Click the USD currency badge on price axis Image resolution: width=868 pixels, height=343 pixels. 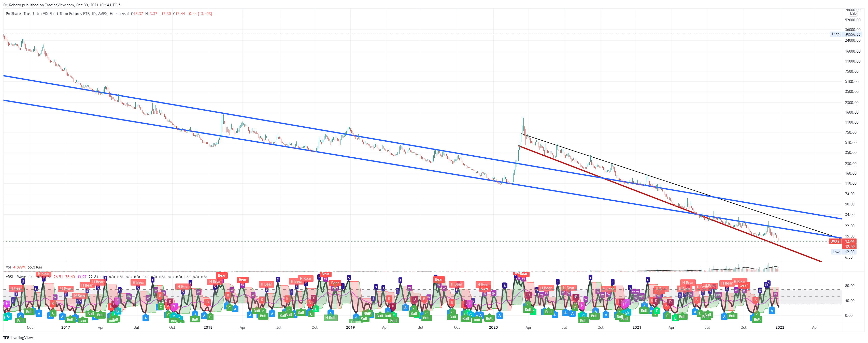click(853, 13)
